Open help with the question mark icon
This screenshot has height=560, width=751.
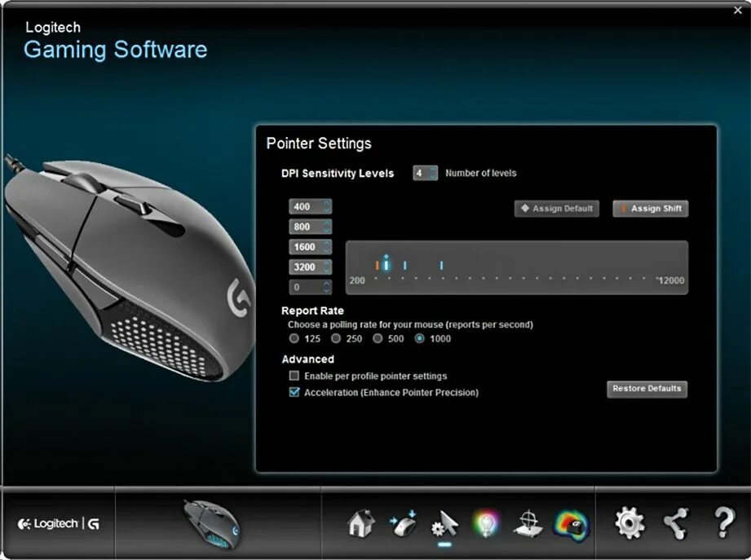point(724,523)
